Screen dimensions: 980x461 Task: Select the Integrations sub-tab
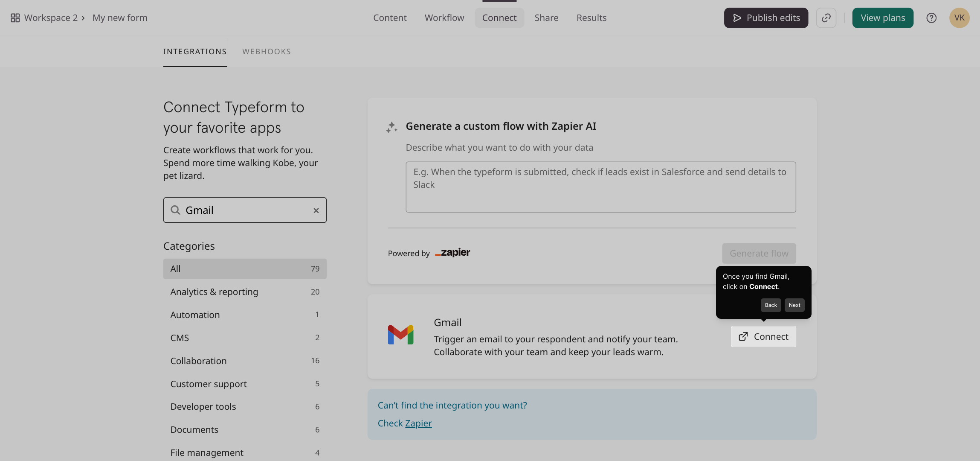(195, 52)
